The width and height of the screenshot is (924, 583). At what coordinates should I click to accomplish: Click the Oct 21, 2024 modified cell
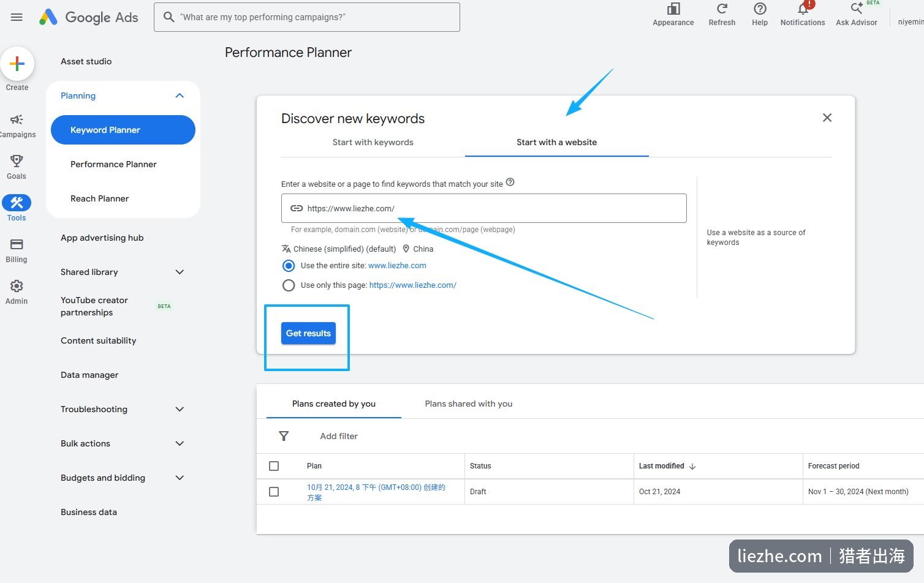(x=660, y=492)
